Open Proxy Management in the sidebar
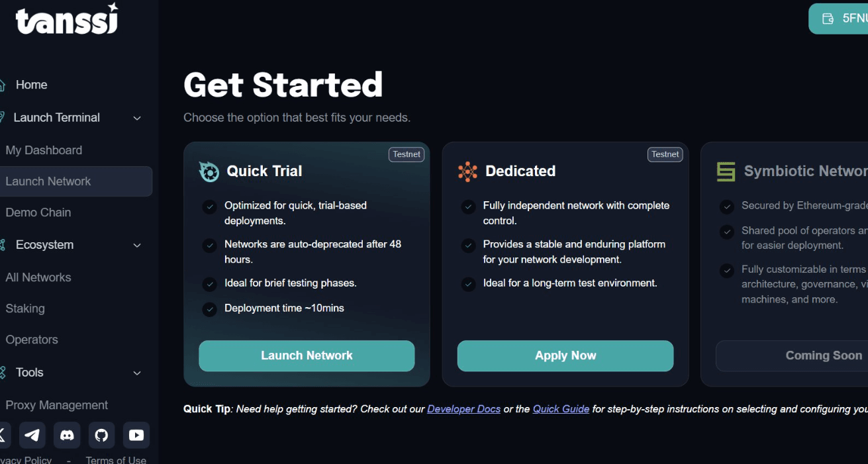Viewport: 868px width, 464px height. (x=57, y=405)
